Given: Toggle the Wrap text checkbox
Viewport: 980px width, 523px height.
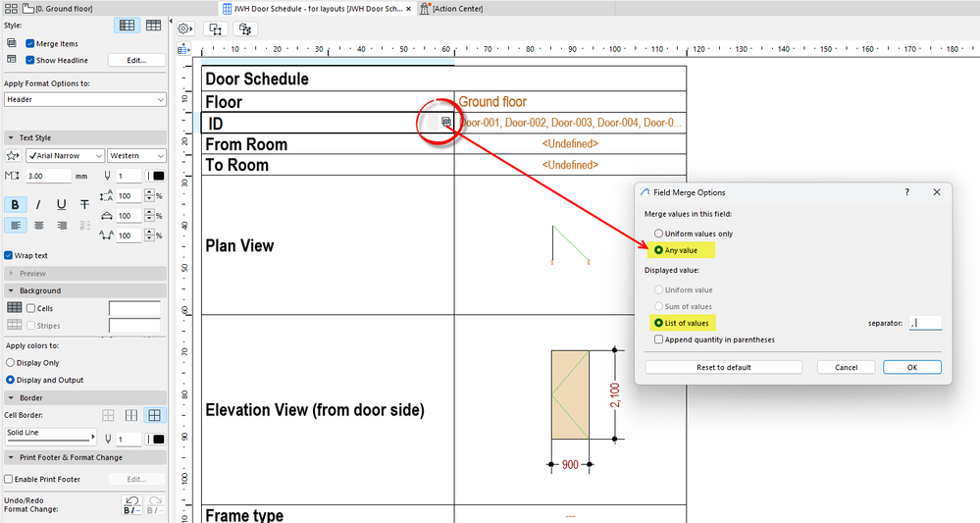Looking at the screenshot, I should (x=9, y=255).
